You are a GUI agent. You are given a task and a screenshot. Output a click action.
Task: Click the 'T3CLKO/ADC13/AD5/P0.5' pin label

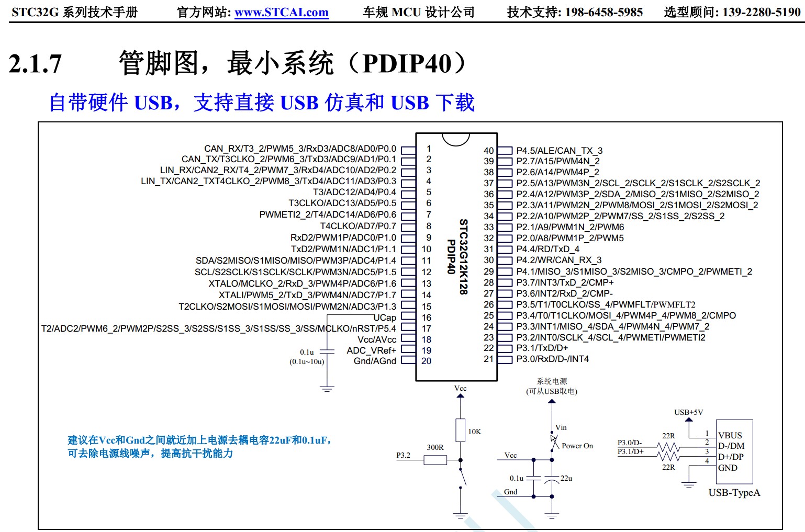342,203
